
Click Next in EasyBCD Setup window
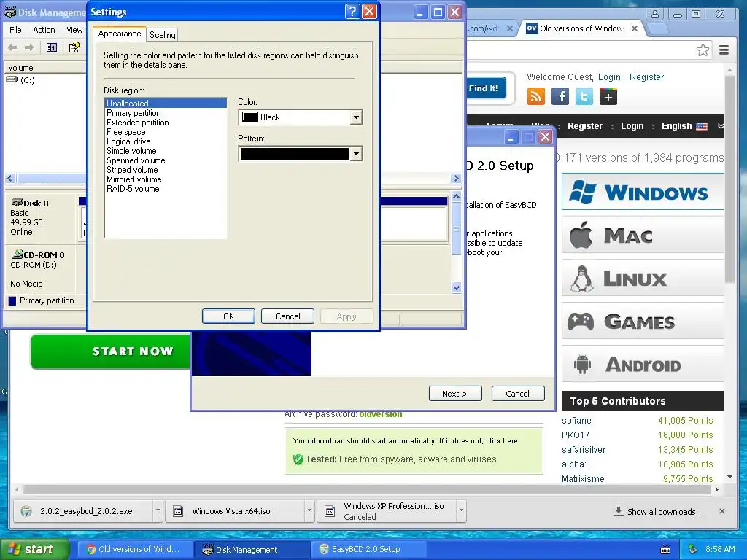(455, 393)
